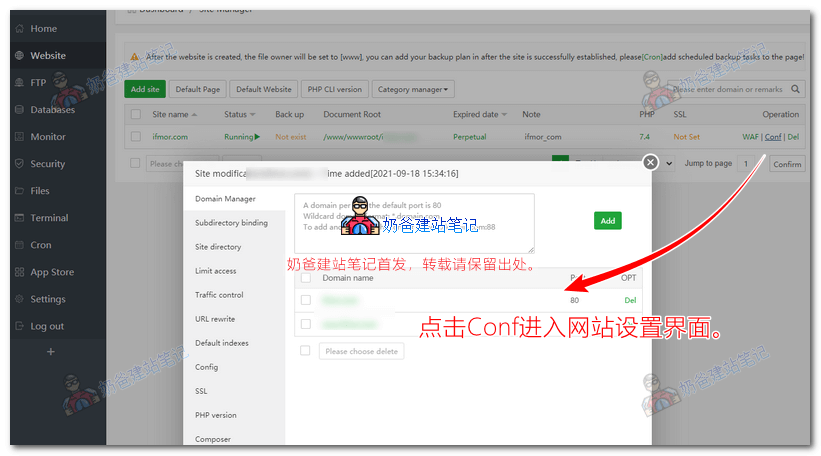Click the PHP CLI version button
The image size is (821, 456).
[x=335, y=90]
